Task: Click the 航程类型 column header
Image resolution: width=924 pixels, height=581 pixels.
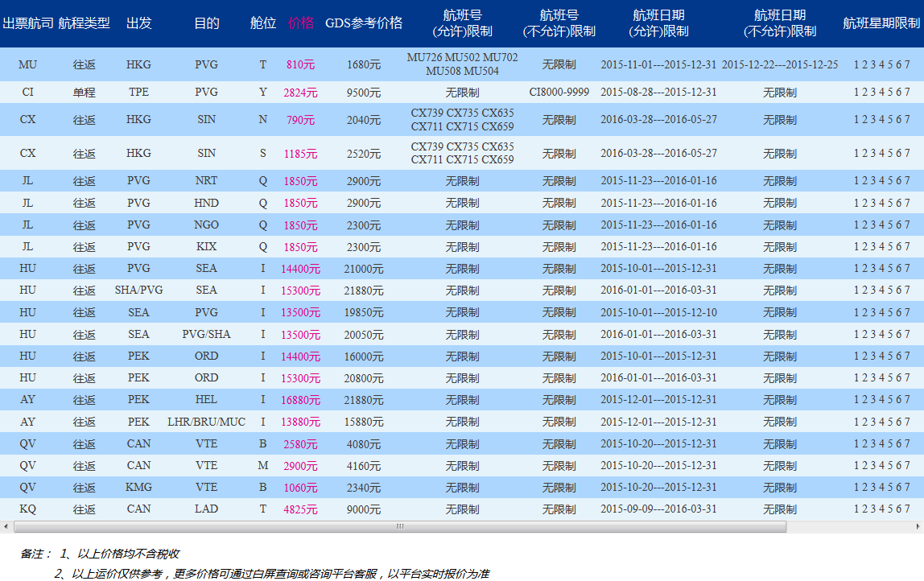Action: coord(85,23)
